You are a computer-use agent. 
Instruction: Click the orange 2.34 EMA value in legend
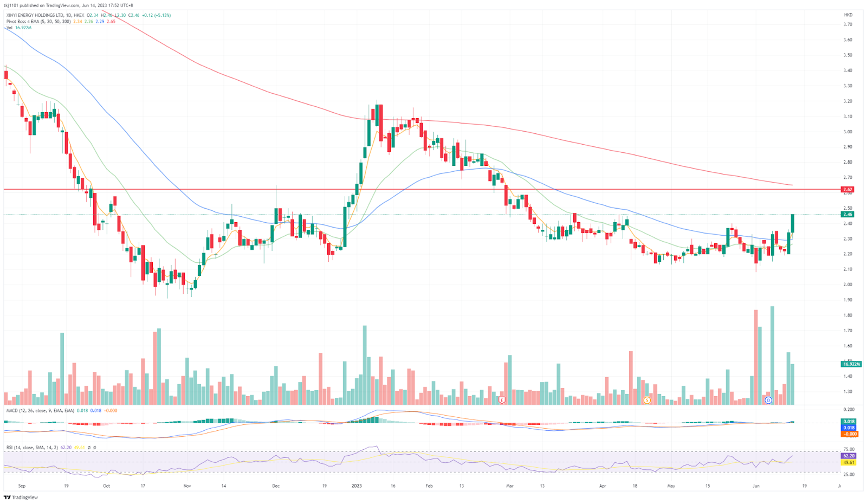pos(77,22)
